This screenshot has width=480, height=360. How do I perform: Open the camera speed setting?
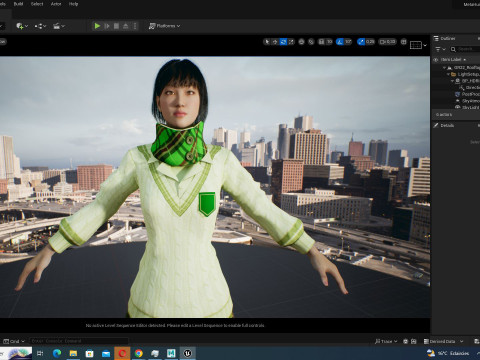388,42
